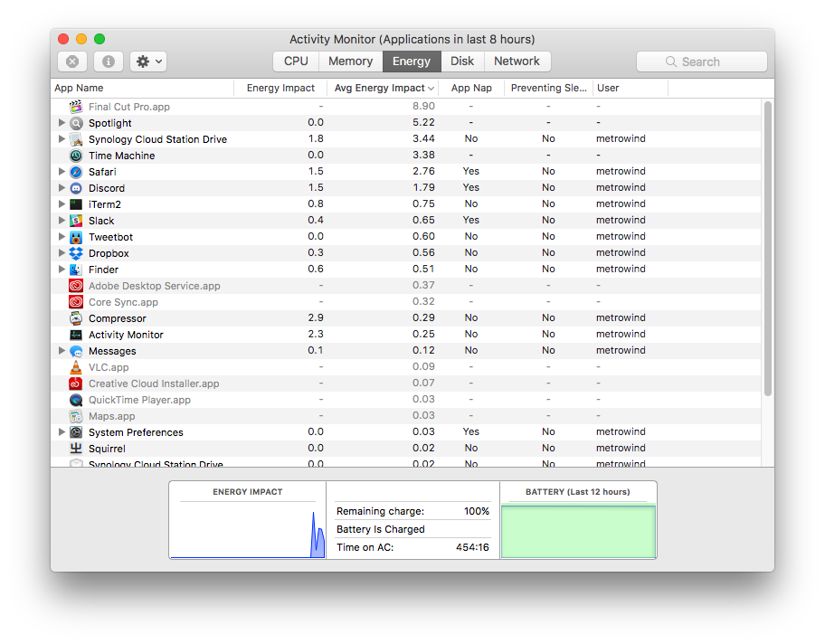Viewport: 825px width, 644px height.
Task: Click the Search input field
Action: tap(702, 62)
